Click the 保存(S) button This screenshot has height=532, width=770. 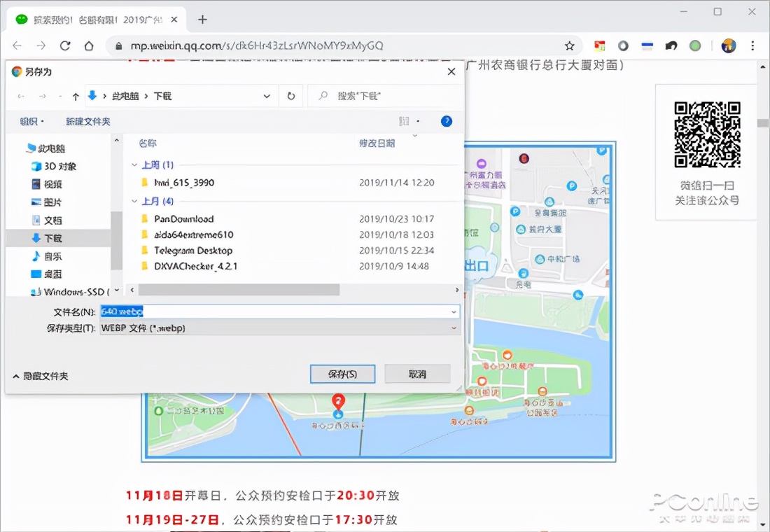342,373
